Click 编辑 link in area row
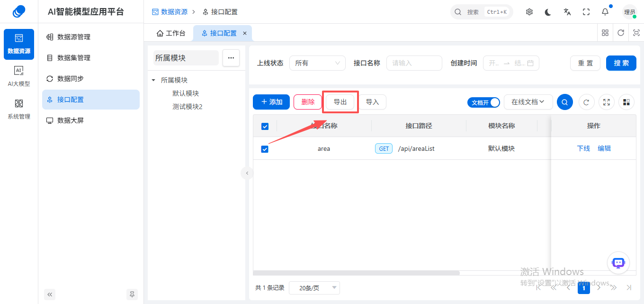644x304 pixels. 604,148
